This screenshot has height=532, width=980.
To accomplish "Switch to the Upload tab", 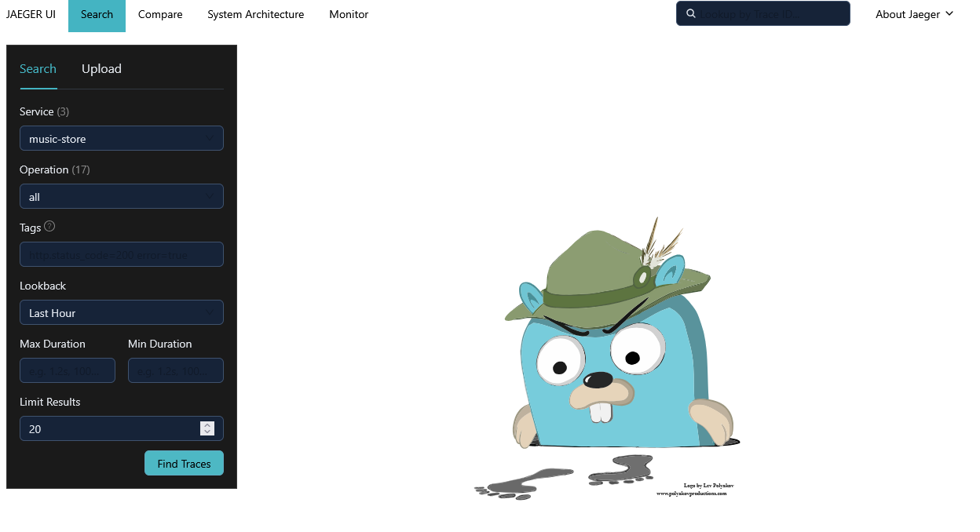I will tap(101, 69).
